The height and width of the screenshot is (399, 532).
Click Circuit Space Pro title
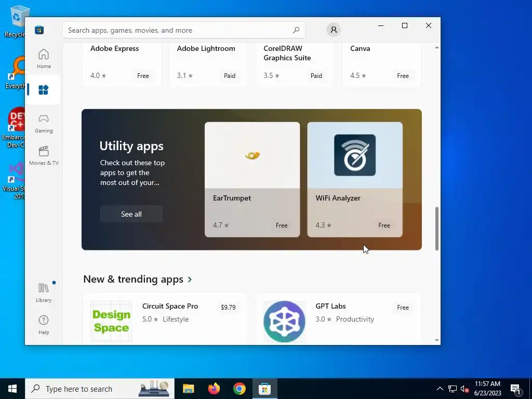[x=170, y=306]
